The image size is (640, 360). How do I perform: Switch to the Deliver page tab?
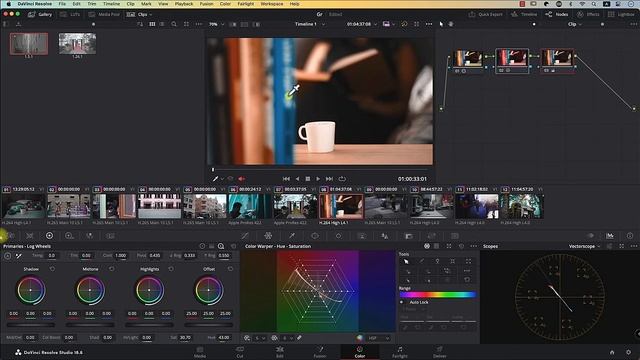click(440, 352)
